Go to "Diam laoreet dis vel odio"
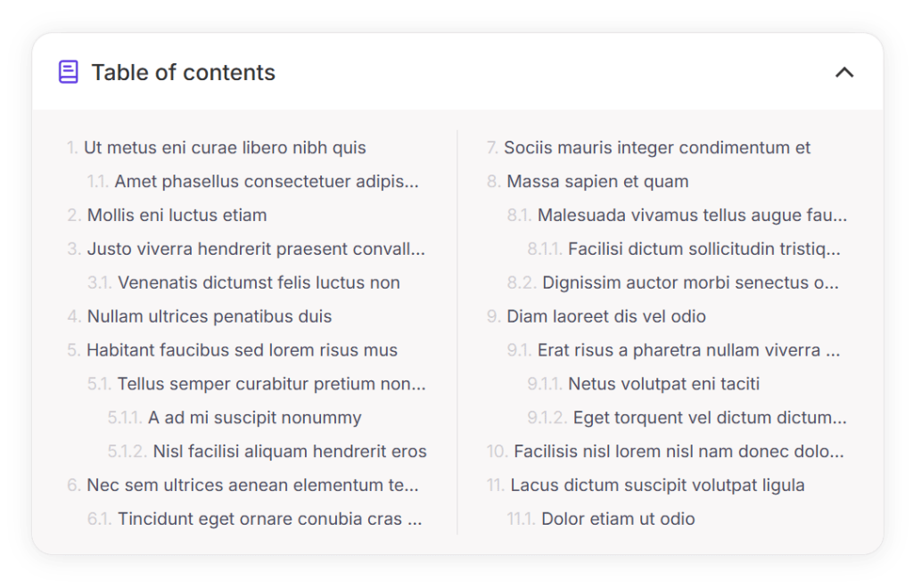This screenshot has width=913, height=588. [606, 317]
